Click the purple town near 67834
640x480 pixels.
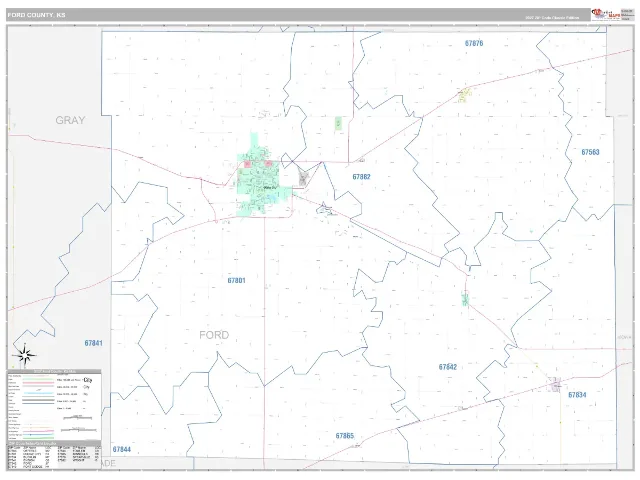[x=554, y=384]
